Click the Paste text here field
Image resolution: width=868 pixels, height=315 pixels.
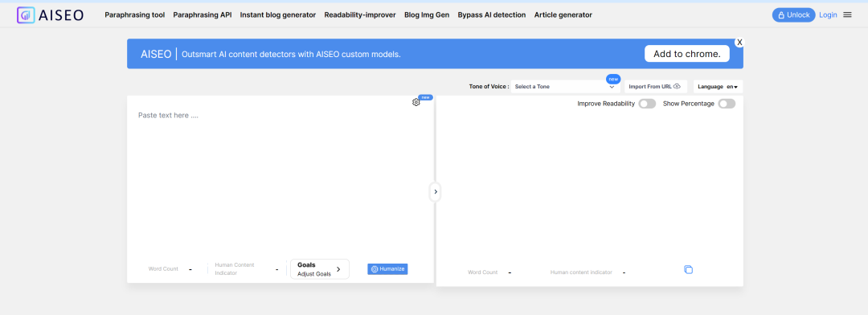(x=280, y=177)
